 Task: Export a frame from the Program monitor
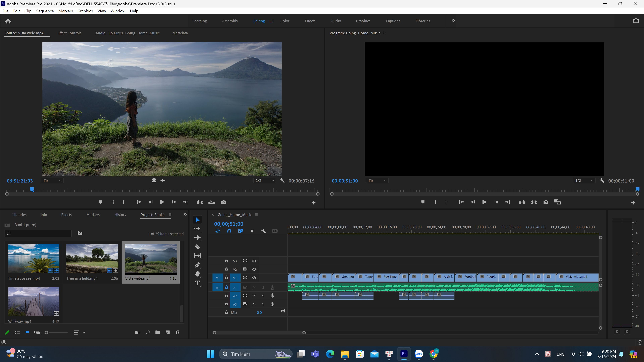pyautogui.click(x=546, y=202)
